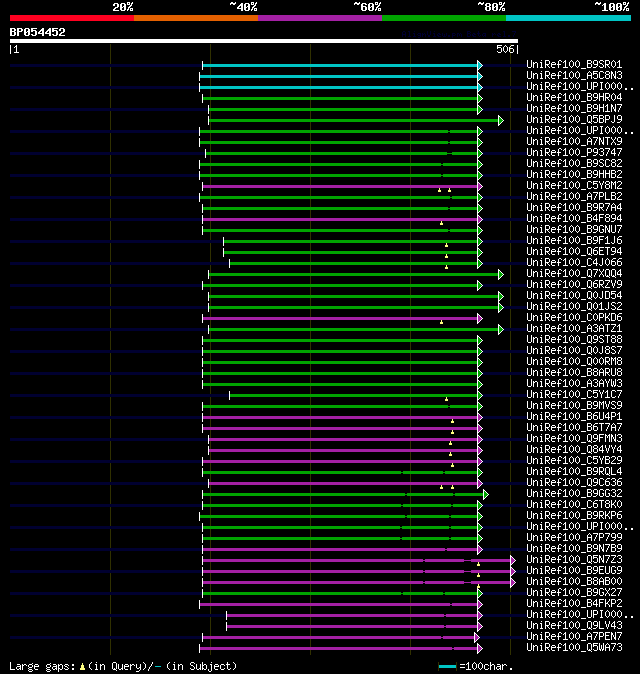Screen dimensions: 640x674
Task: Open hit UniRef100_B6U4P1
Action: (574, 417)
